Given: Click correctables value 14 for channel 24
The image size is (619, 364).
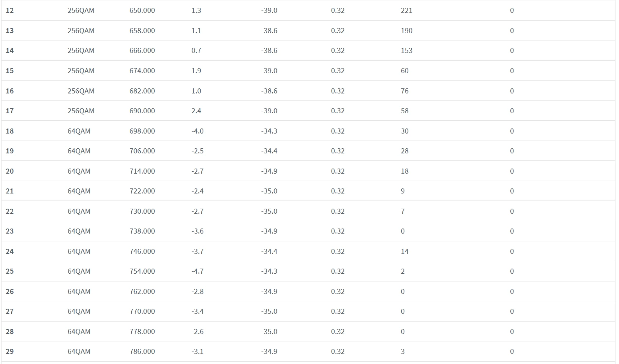Looking at the screenshot, I should click(404, 251).
